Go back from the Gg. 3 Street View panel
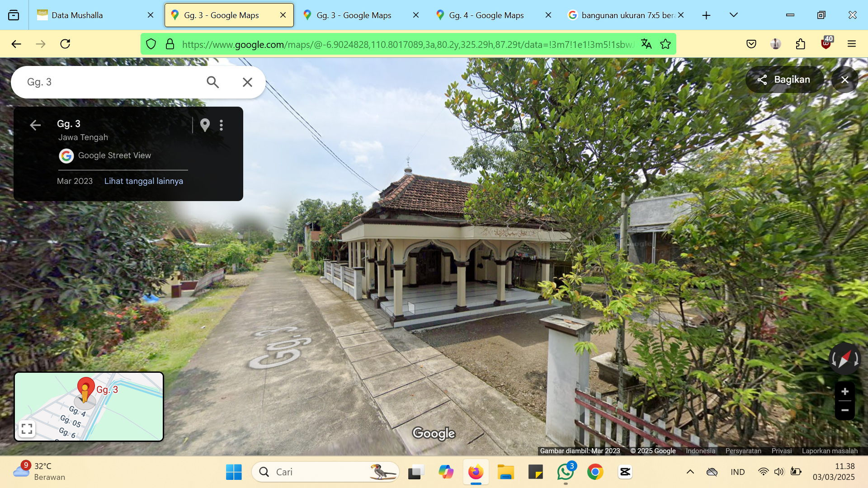Image resolution: width=868 pixels, height=488 pixels. point(35,125)
